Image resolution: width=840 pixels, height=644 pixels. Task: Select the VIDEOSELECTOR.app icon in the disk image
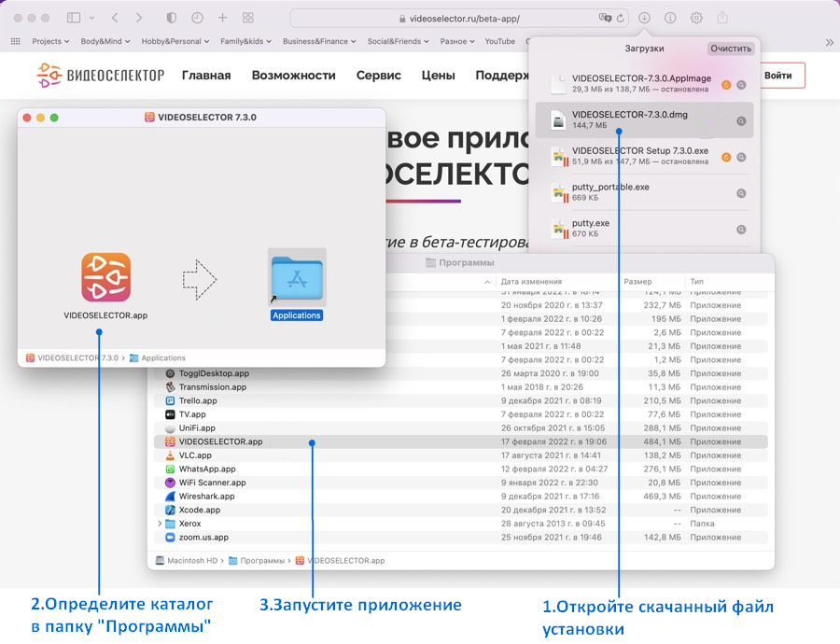point(106,277)
